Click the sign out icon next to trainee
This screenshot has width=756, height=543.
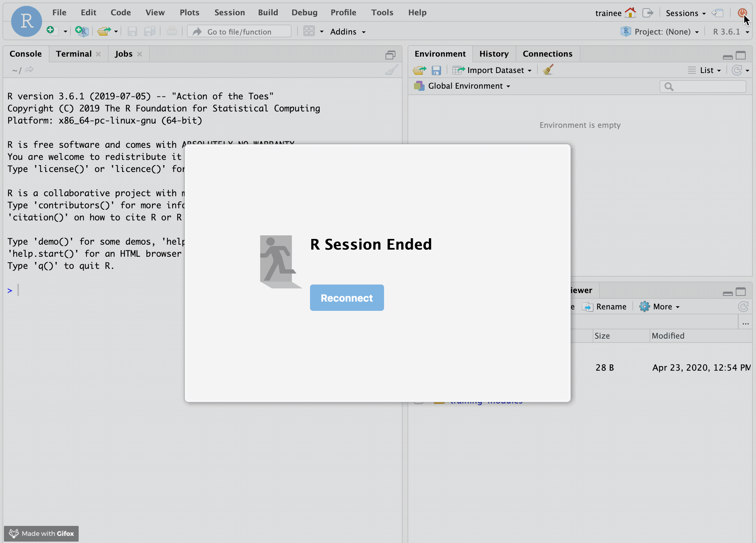click(x=648, y=13)
